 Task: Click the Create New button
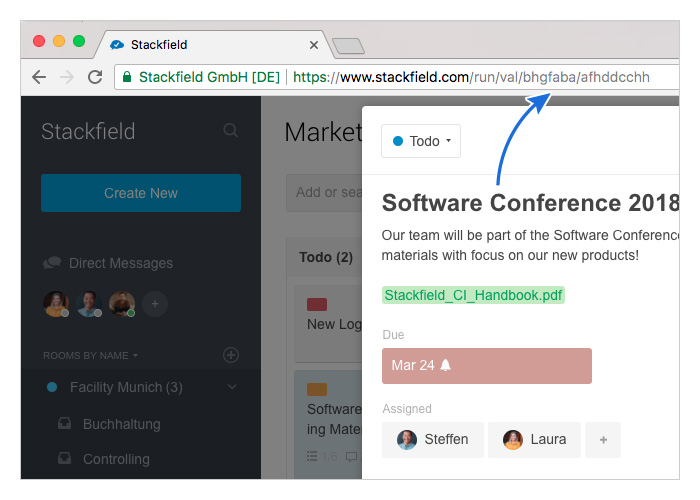141,193
